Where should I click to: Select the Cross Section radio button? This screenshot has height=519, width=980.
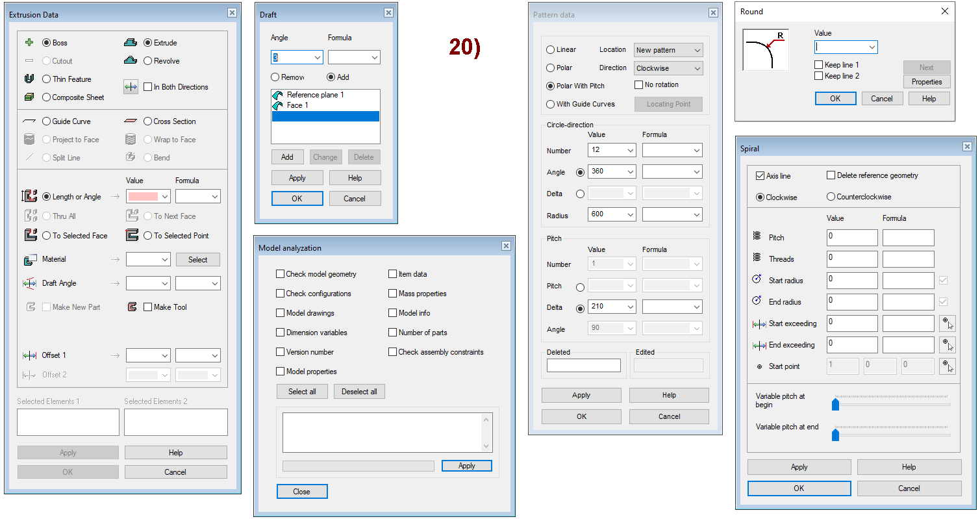click(148, 121)
